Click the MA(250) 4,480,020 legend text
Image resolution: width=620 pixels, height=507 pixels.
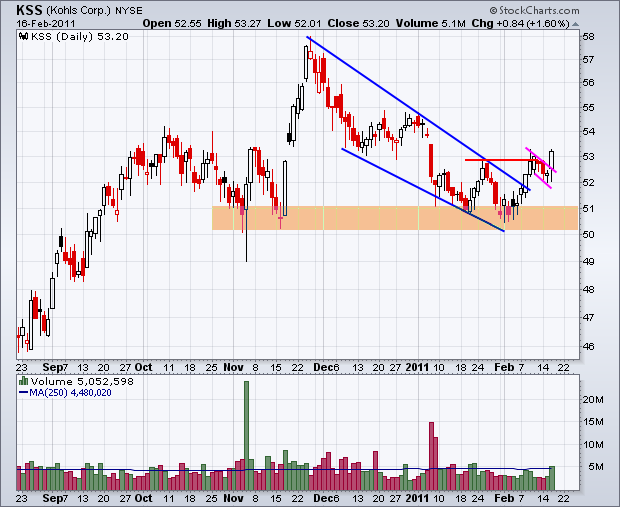coord(70,393)
